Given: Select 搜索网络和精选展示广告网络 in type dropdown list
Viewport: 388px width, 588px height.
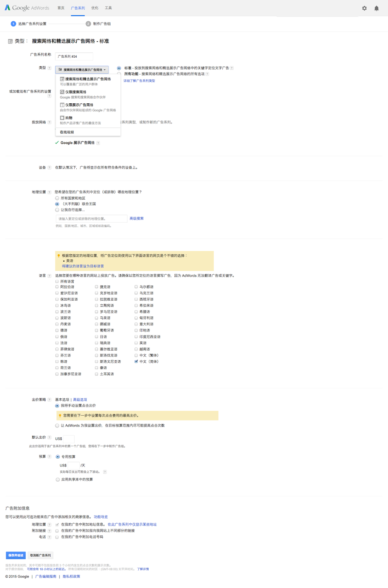Looking at the screenshot, I should pos(88,81).
